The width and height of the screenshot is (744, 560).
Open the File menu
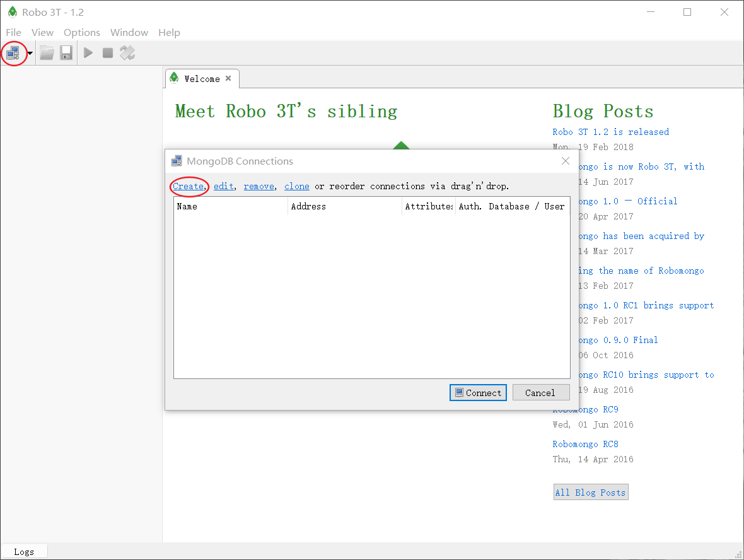click(x=13, y=32)
